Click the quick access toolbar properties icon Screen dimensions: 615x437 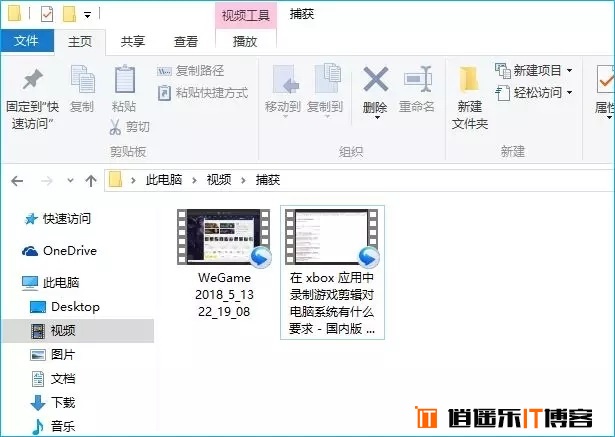pyautogui.click(x=47, y=15)
